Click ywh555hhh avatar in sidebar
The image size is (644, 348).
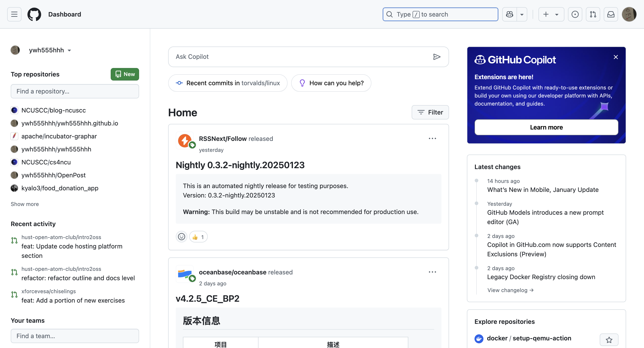click(15, 50)
